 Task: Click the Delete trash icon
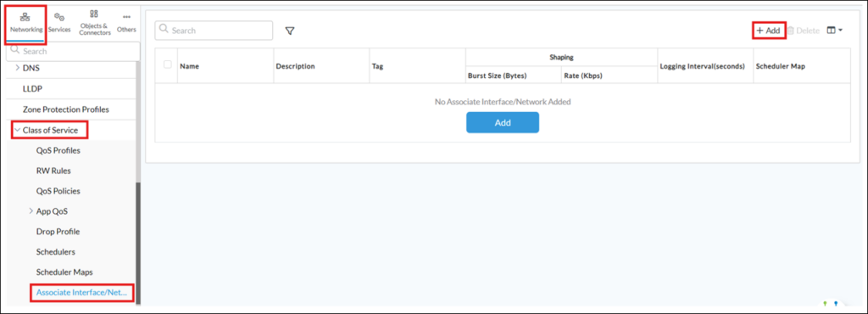pos(791,31)
